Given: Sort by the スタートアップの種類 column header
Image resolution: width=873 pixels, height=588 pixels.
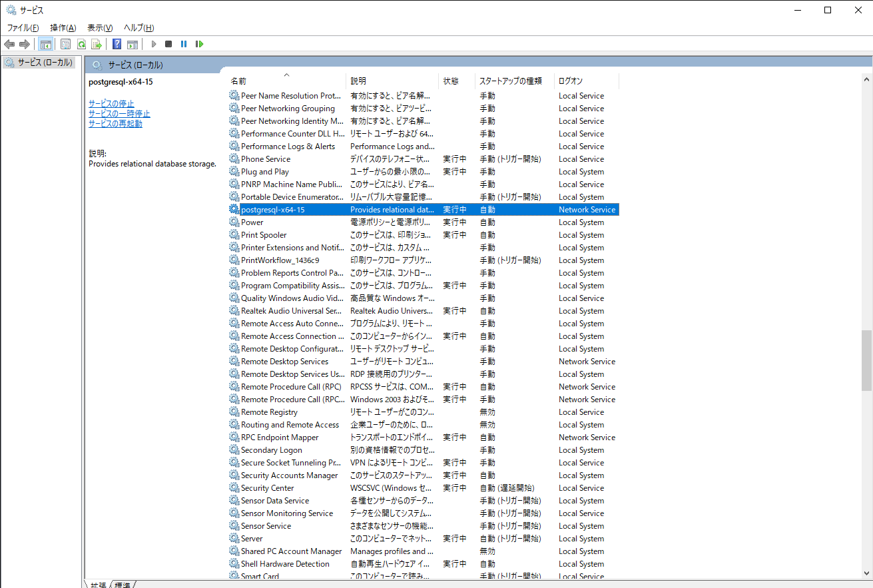Looking at the screenshot, I should click(x=515, y=81).
